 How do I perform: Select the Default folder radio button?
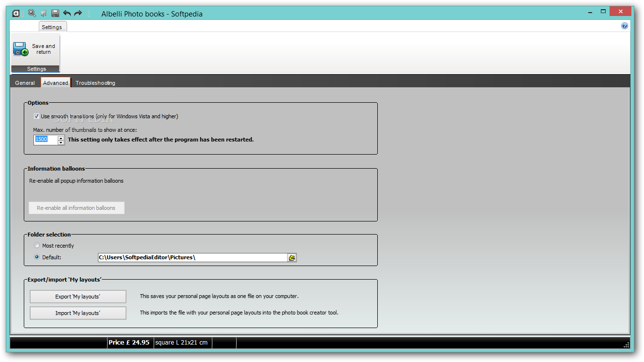coord(37,257)
